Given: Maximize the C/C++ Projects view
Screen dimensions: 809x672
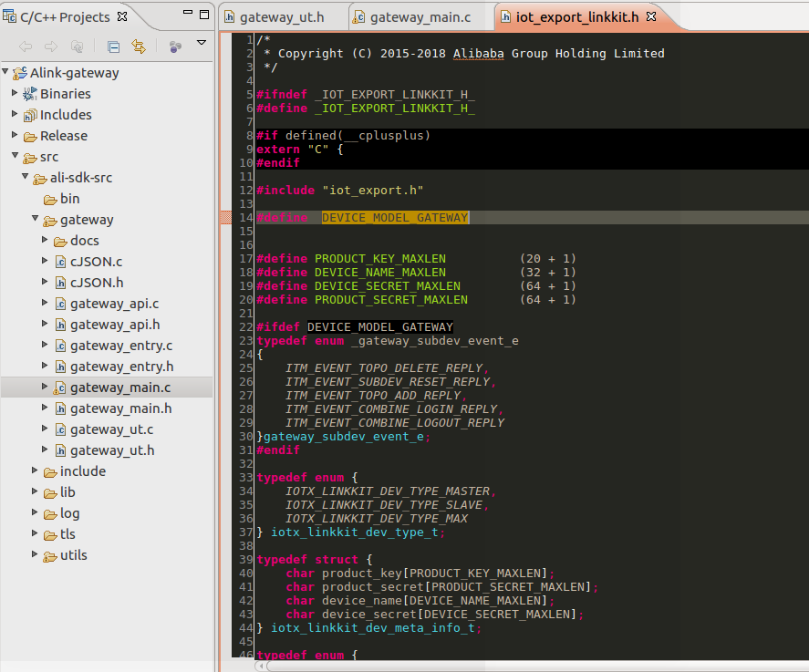Looking at the screenshot, I should point(204,15).
